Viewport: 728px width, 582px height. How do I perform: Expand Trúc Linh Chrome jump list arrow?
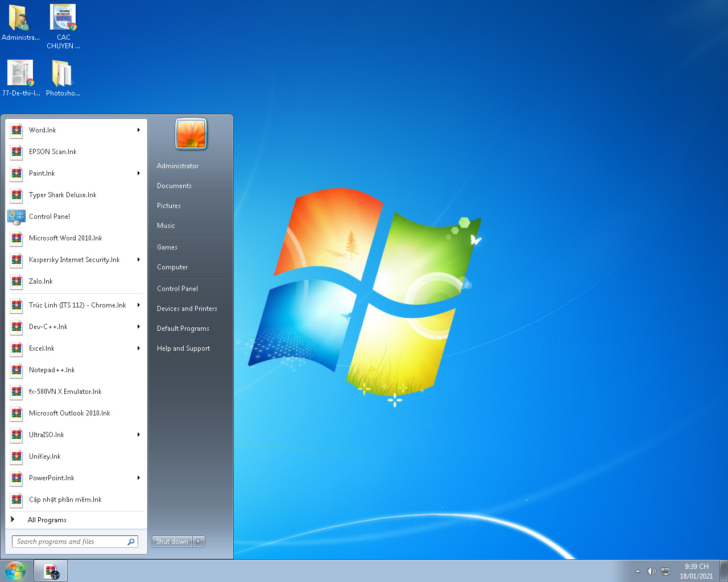tap(139, 305)
